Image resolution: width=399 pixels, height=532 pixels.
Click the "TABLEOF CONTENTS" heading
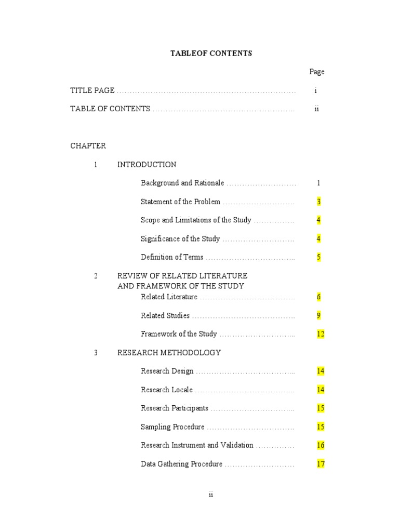(211, 54)
